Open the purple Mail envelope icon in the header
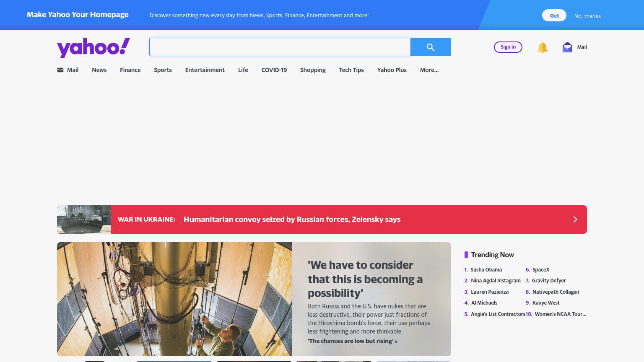This screenshot has width=644, height=362. click(x=567, y=47)
